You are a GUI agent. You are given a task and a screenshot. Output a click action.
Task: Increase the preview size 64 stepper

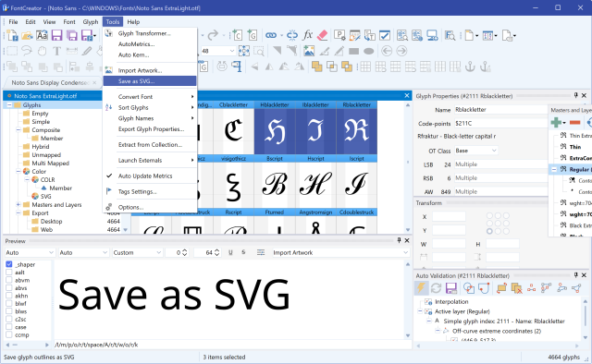click(x=216, y=250)
